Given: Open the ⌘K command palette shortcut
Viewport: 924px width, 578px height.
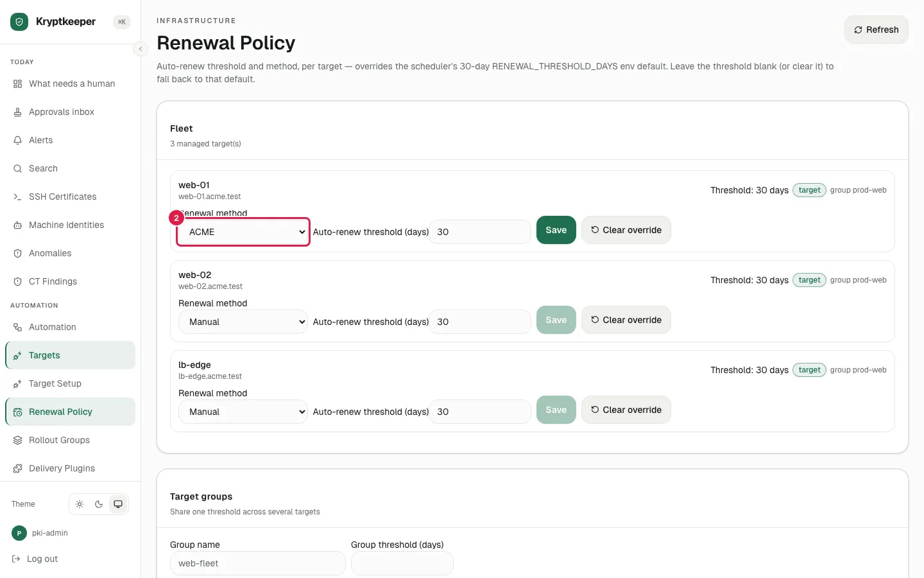Looking at the screenshot, I should point(122,22).
